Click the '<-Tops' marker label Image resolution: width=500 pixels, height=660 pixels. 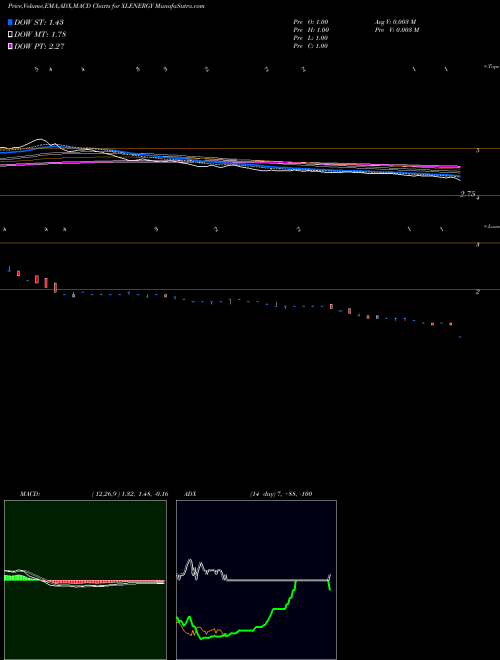click(x=491, y=67)
